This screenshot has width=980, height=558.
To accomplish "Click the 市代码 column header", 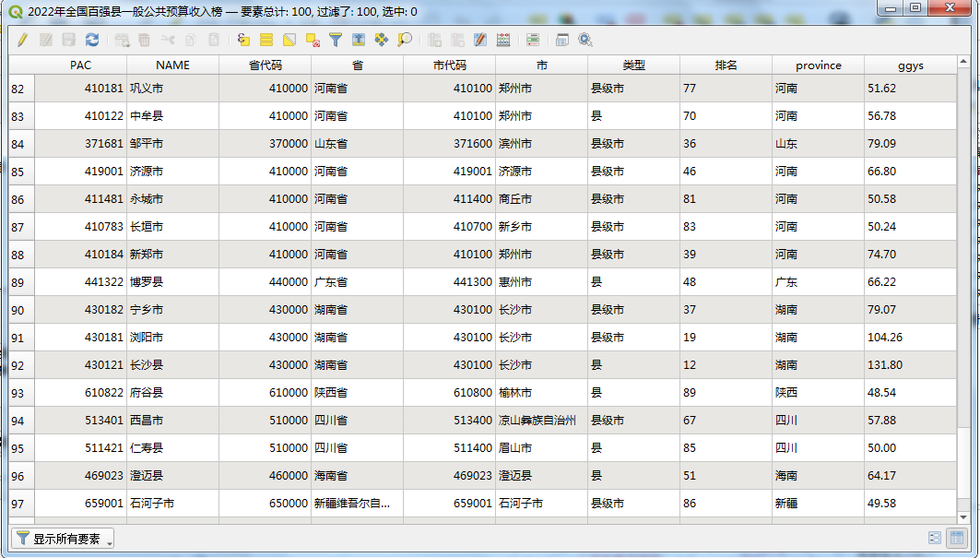I will (x=449, y=65).
